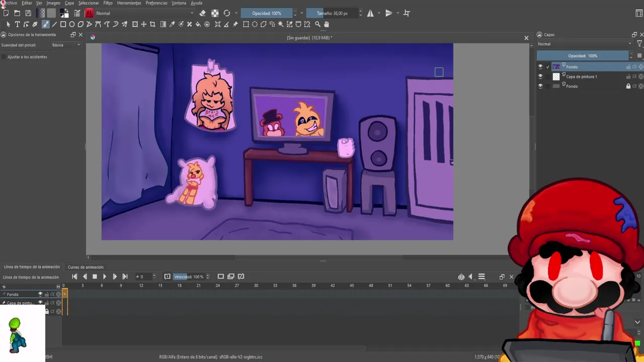Unlock the bottom Fondo layer
Viewport: 644px width, 362px height.
pyautogui.click(x=628, y=86)
